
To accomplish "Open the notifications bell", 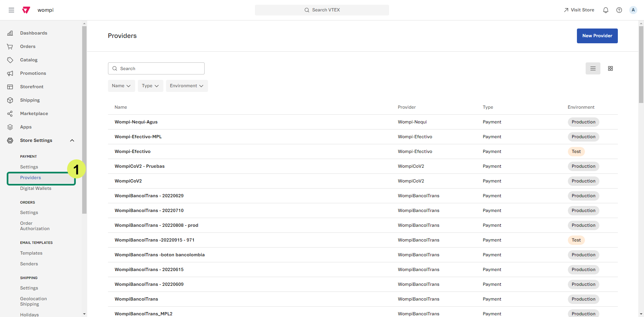I will coord(606,10).
